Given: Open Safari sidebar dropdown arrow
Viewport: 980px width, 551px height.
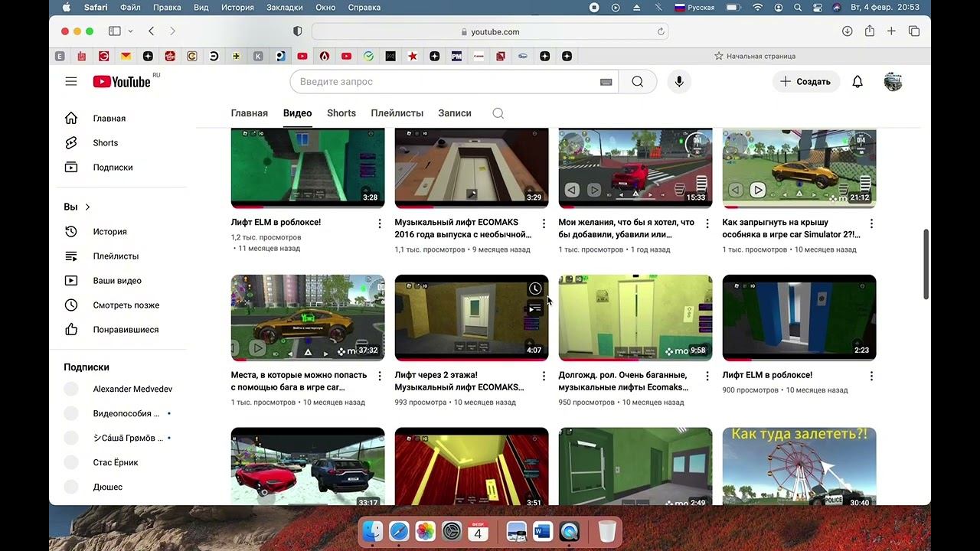Looking at the screenshot, I should tap(131, 31).
